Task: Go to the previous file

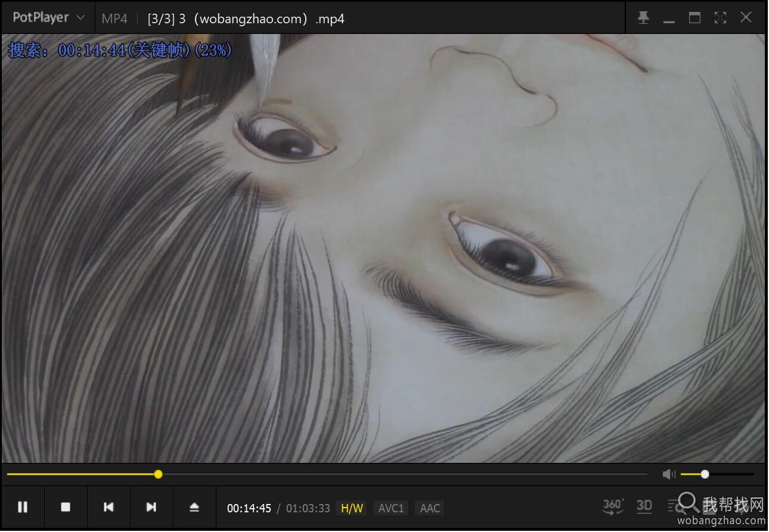Action: (x=108, y=507)
